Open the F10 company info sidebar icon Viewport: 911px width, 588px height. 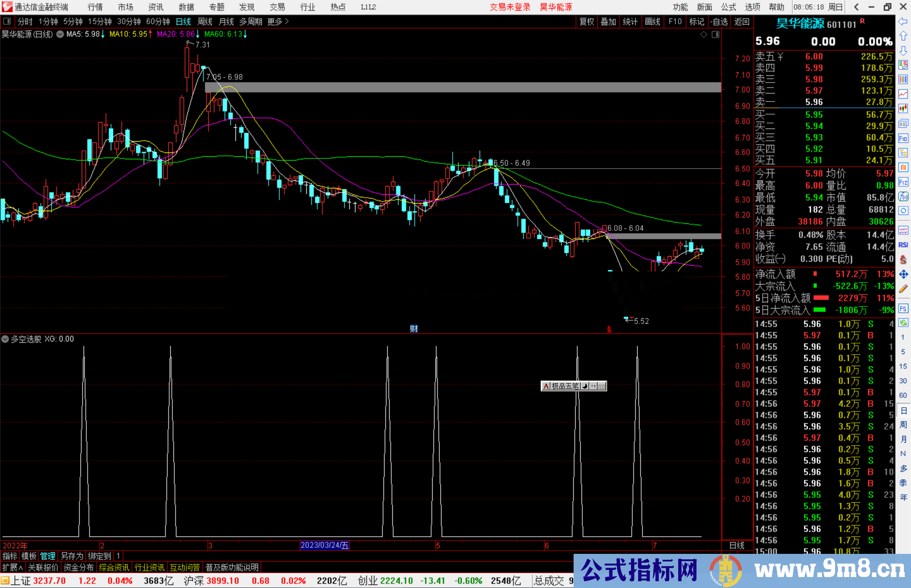pyautogui.click(x=903, y=138)
